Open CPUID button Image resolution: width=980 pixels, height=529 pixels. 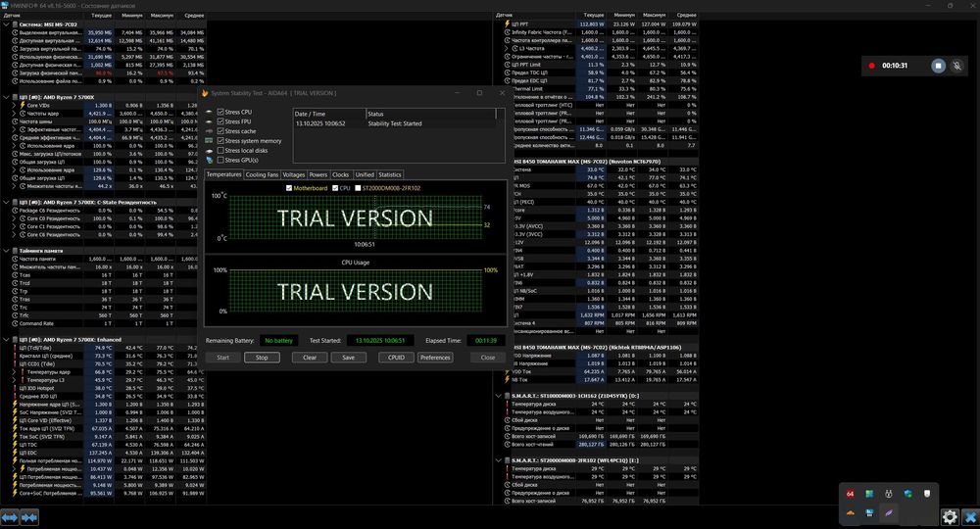pos(396,358)
